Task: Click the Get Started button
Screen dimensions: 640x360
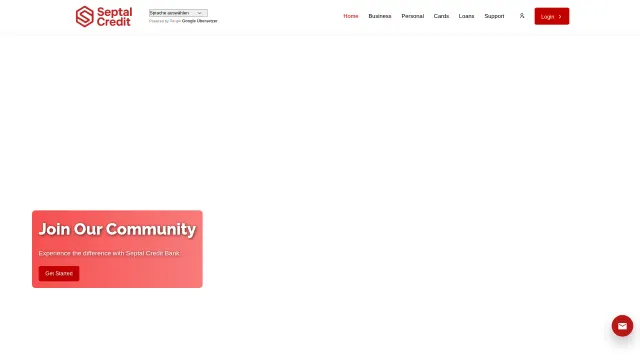Action: pyautogui.click(x=59, y=273)
